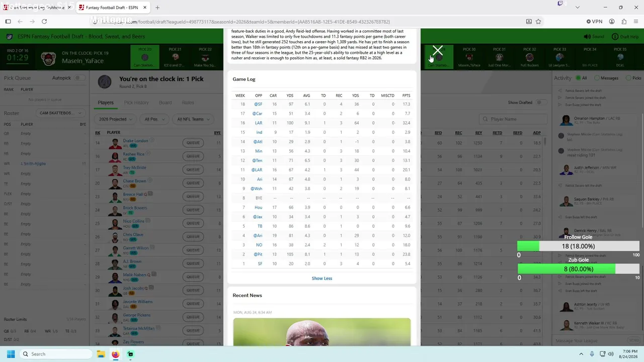Queue Trey McBride

(193, 170)
